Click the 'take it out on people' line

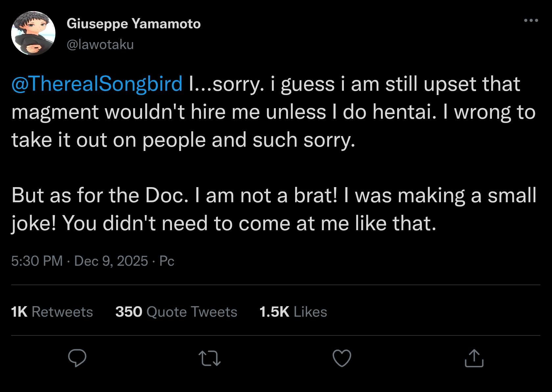pos(108,140)
